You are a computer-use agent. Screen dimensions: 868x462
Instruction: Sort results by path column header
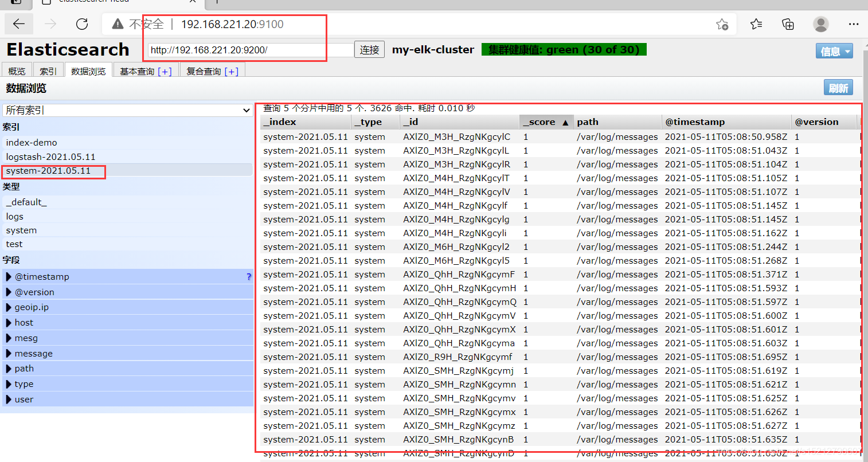pyautogui.click(x=617, y=122)
